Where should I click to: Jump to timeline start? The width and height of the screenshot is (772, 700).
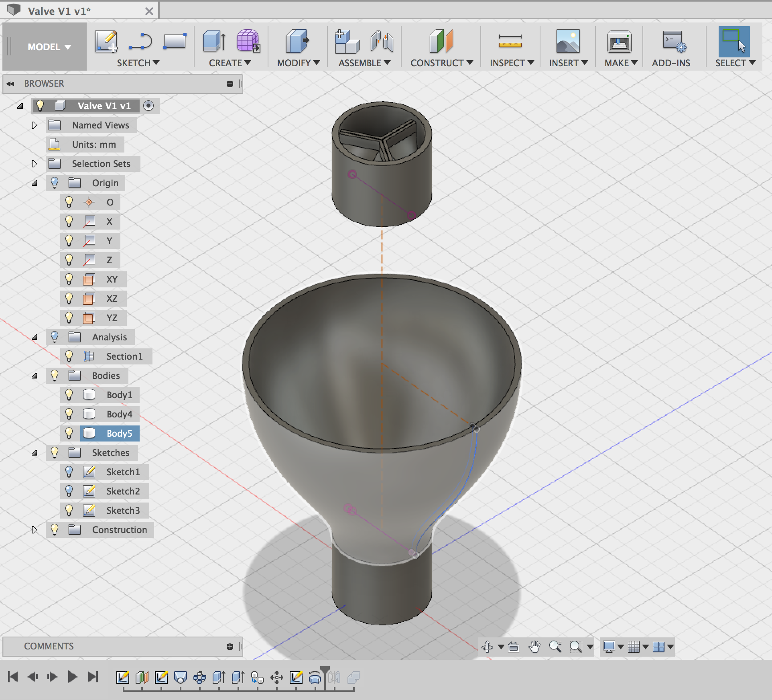(13, 677)
